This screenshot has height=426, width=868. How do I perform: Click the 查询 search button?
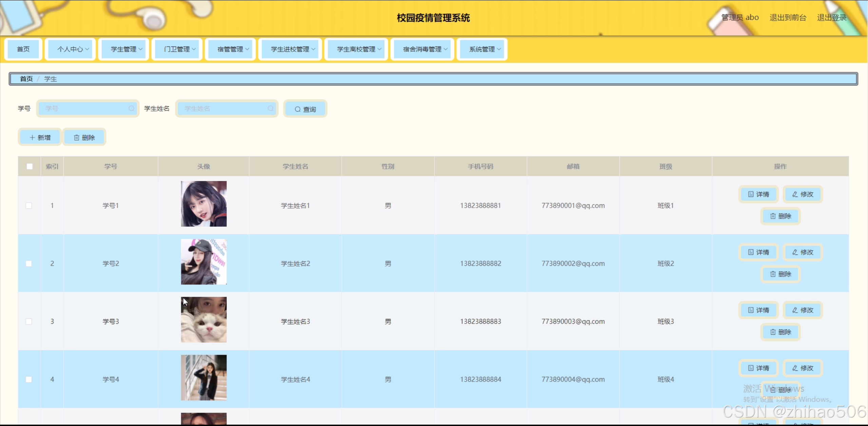pyautogui.click(x=305, y=109)
